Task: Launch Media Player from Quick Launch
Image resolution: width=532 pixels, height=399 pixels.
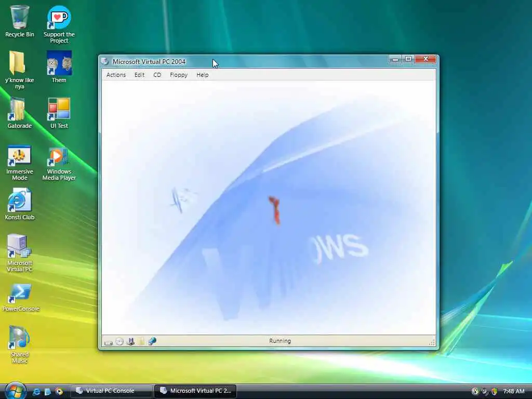Action: click(59, 392)
